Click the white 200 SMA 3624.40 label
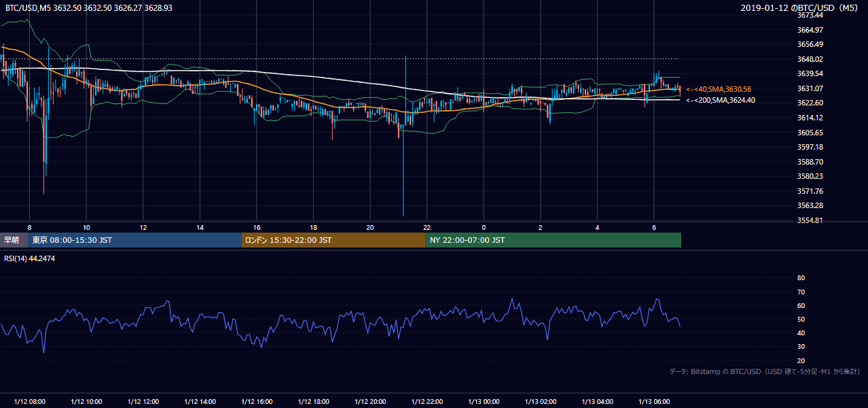Viewport: 868px width, 408px height. click(721, 100)
